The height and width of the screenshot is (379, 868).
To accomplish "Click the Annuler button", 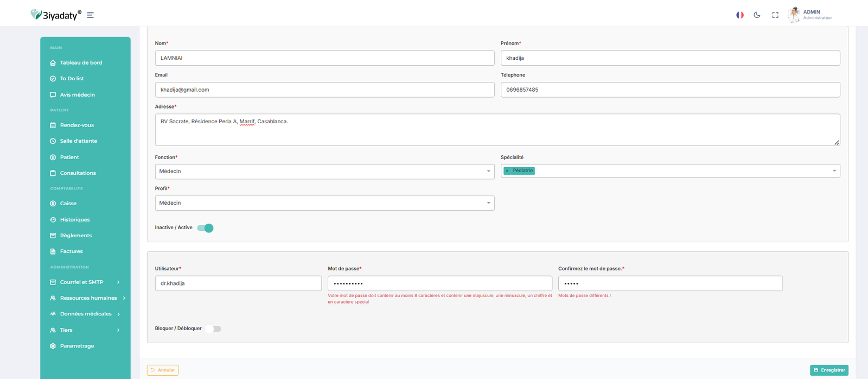I will 163,370.
